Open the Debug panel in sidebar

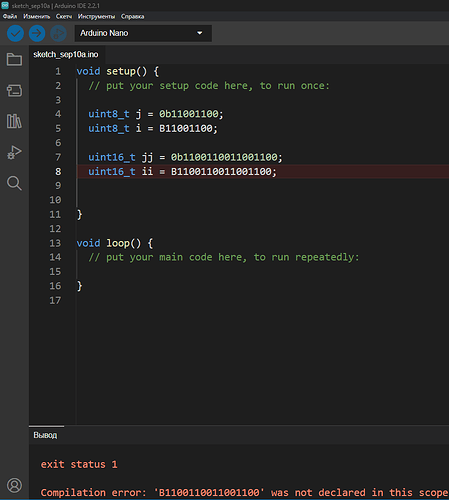(x=14, y=152)
